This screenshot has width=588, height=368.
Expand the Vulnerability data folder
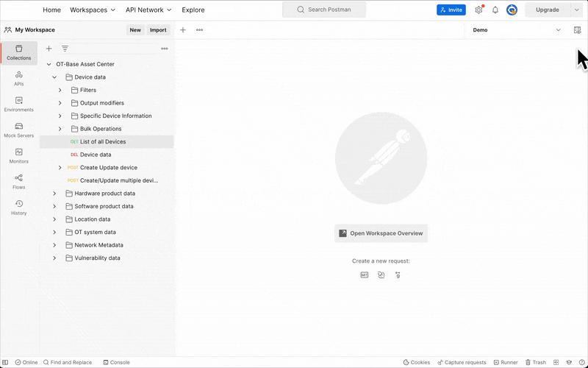pos(54,258)
